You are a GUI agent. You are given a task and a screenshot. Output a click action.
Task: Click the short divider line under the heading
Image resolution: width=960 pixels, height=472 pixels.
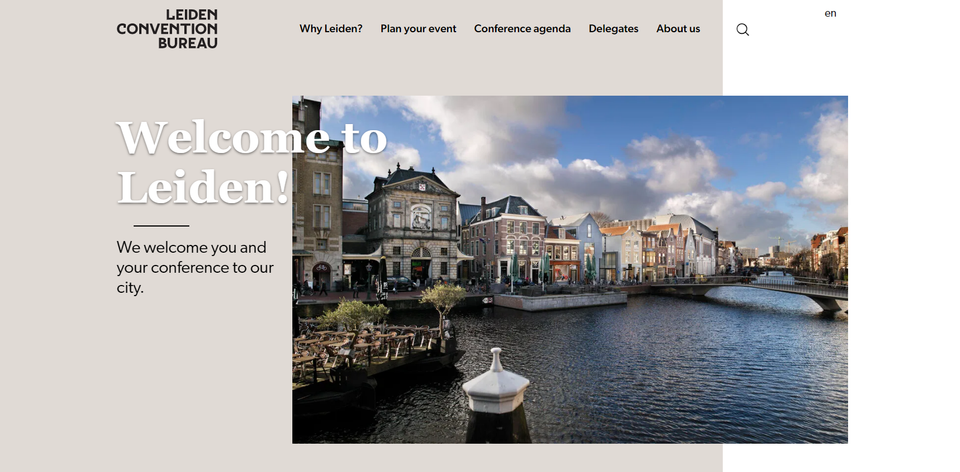161,226
